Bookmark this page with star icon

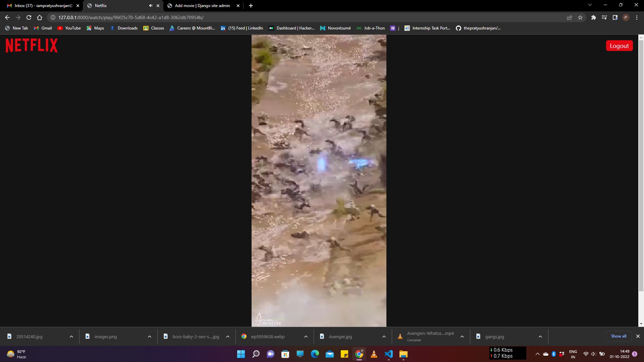click(x=580, y=17)
